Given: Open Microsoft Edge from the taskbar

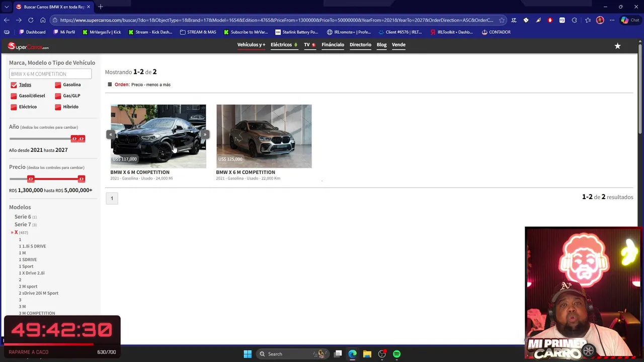Looking at the screenshot, I should coord(352,354).
